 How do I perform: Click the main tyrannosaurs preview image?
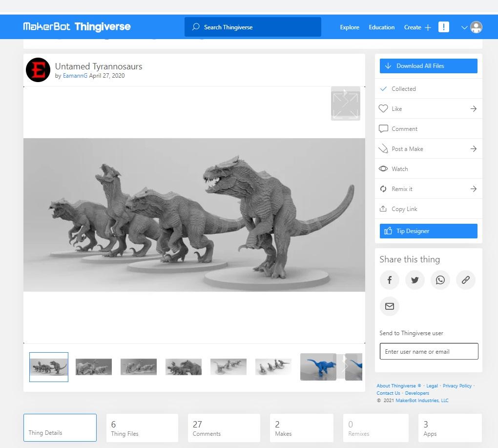click(194, 215)
